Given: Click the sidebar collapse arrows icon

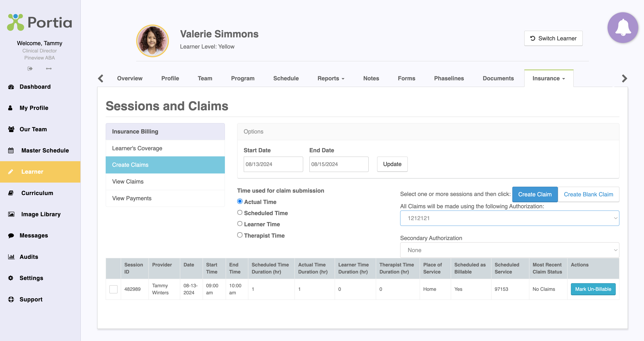Looking at the screenshot, I should tap(49, 68).
